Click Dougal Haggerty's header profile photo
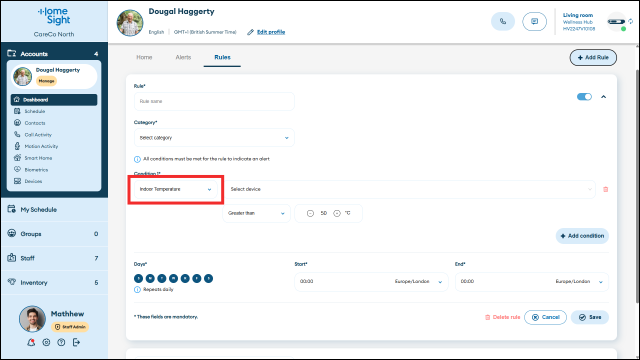640x360 pixels. [x=130, y=23]
